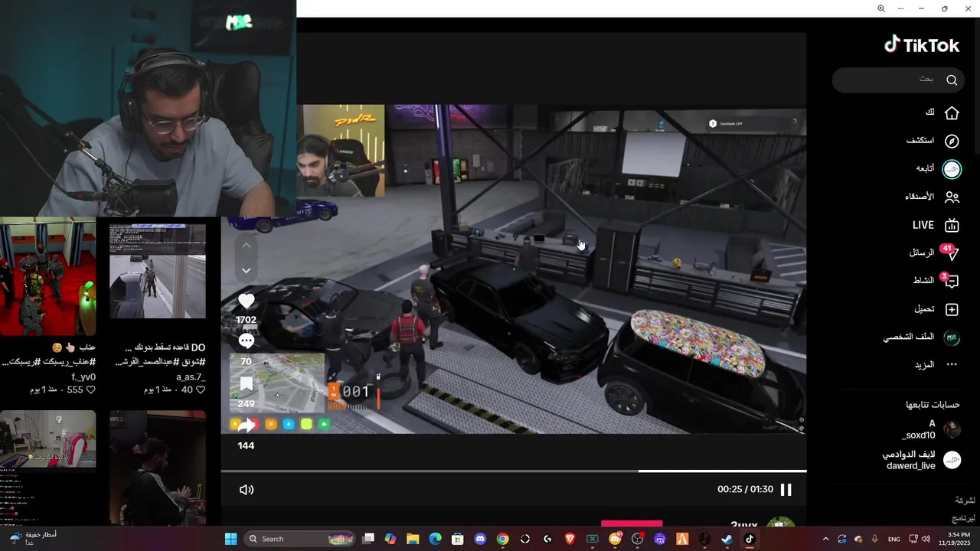Select the الرسائل menu label
Image resolution: width=980 pixels, height=551 pixels.
[922, 253]
